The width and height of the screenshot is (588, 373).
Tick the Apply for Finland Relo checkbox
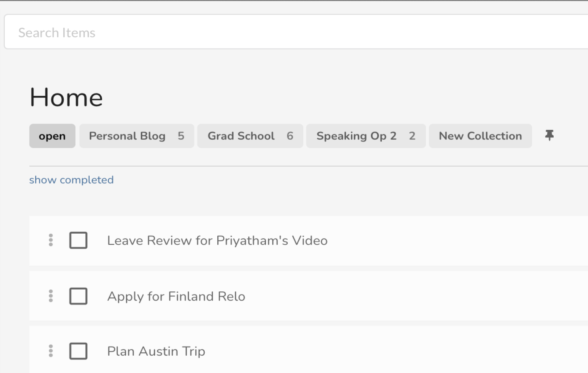[x=78, y=296]
